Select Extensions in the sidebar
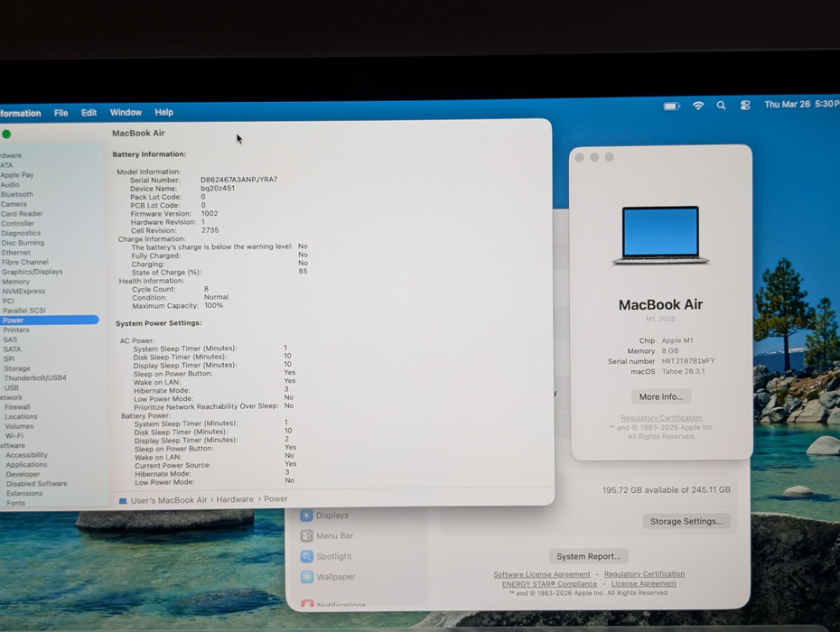840x632 pixels. 24,493
